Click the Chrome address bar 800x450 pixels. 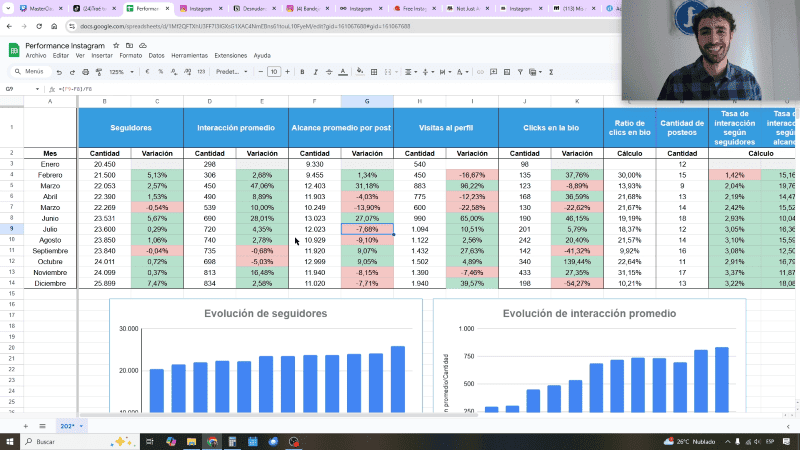point(342,26)
